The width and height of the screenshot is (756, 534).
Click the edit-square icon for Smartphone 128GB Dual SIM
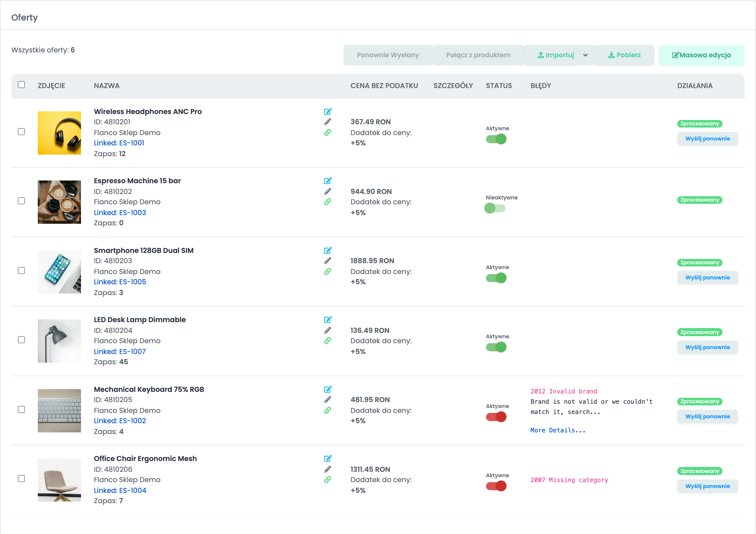click(x=328, y=251)
